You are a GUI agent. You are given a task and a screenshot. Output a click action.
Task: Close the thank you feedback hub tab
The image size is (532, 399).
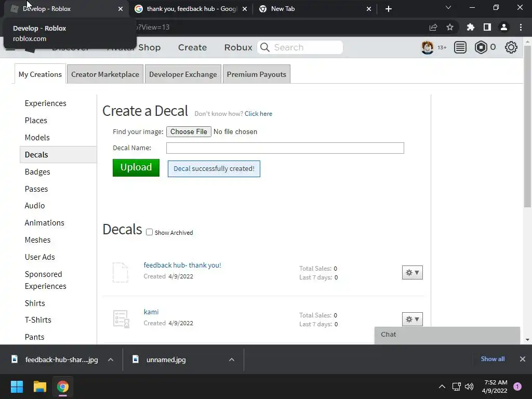(x=245, y=9)
